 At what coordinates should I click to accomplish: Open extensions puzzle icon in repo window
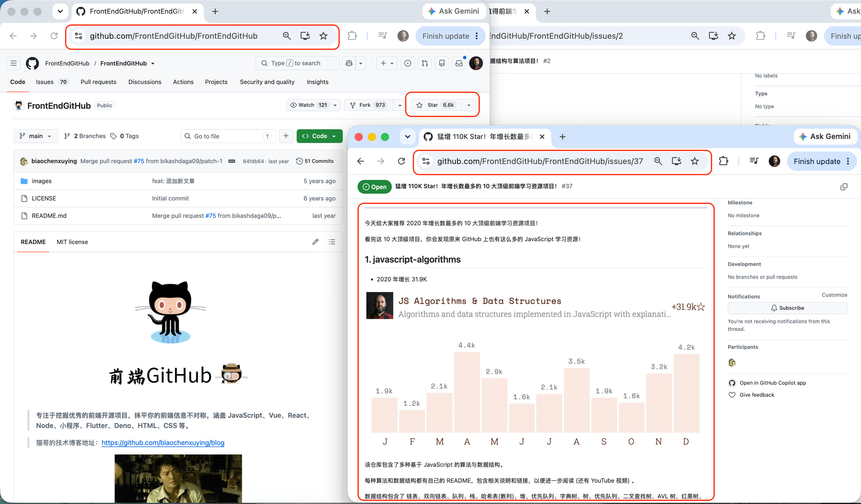click(352, 36)
